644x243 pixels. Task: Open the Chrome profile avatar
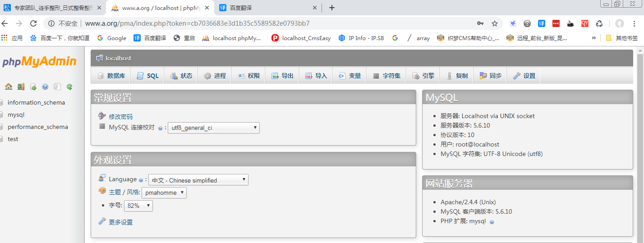[620, 23]
